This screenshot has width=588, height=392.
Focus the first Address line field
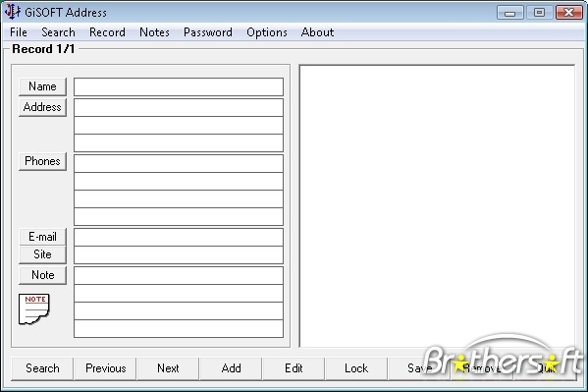click(179, 107)
